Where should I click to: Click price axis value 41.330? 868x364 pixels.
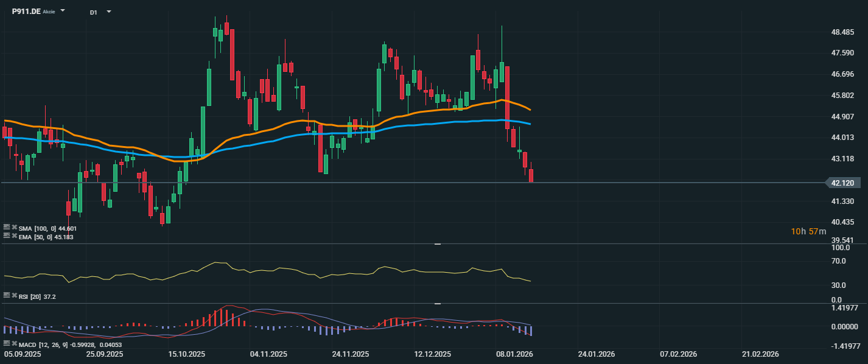842,201
